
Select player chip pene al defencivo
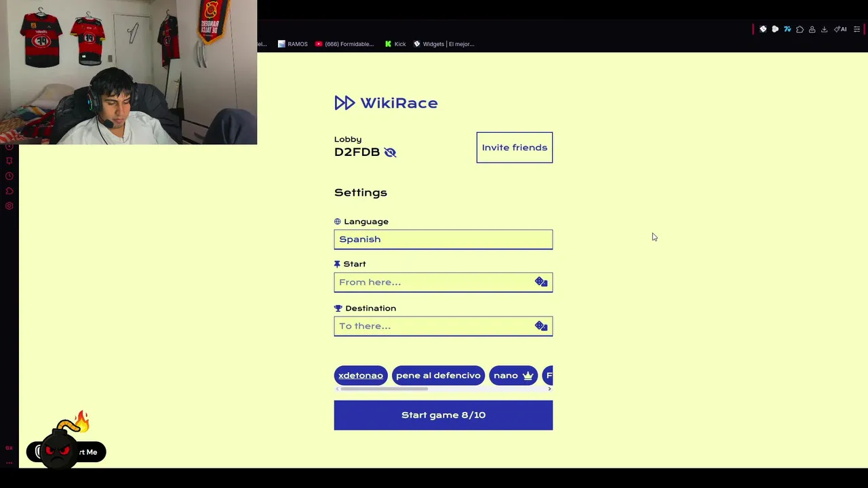tap(438, 375)
